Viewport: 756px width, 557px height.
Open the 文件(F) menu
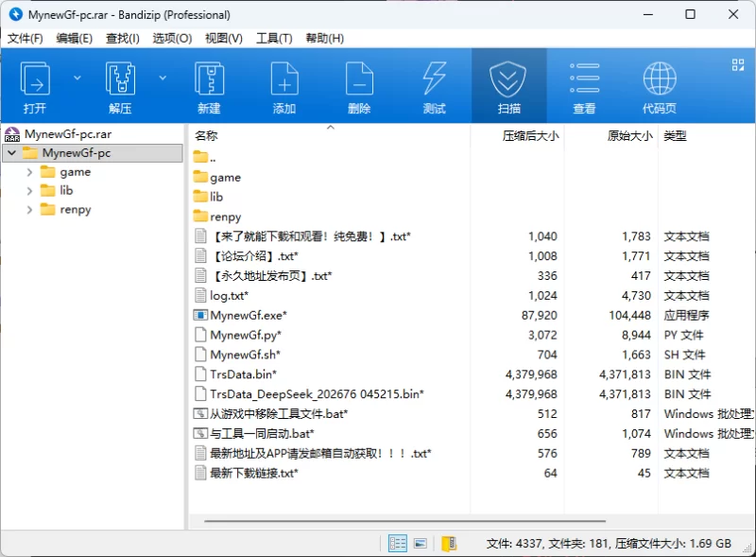point(26,38)
